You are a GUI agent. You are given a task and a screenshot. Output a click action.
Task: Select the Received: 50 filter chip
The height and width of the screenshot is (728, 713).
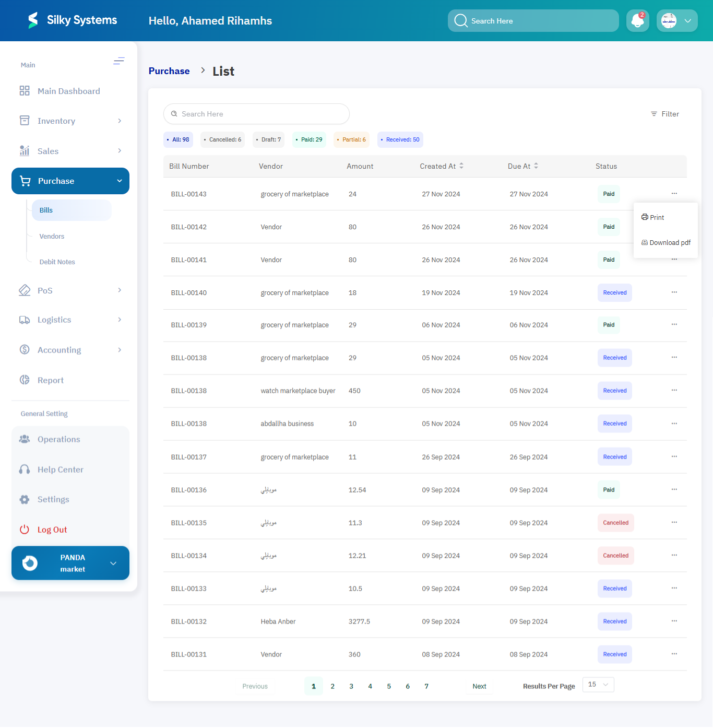(x=400, y=140)
